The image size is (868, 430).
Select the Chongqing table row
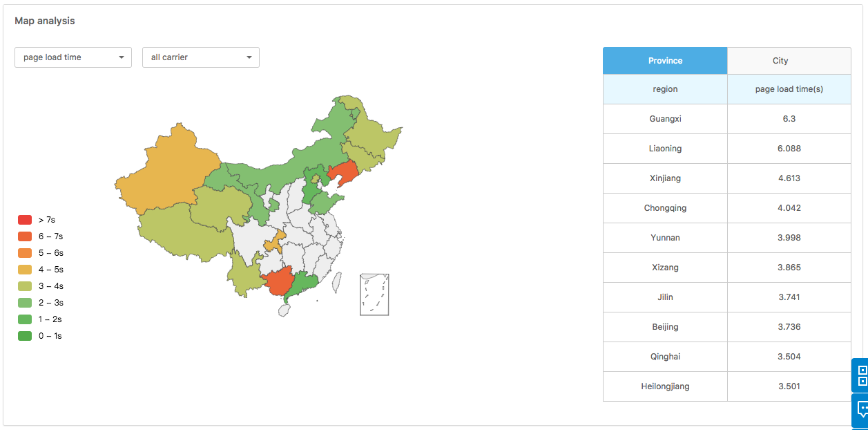point(726,208)
